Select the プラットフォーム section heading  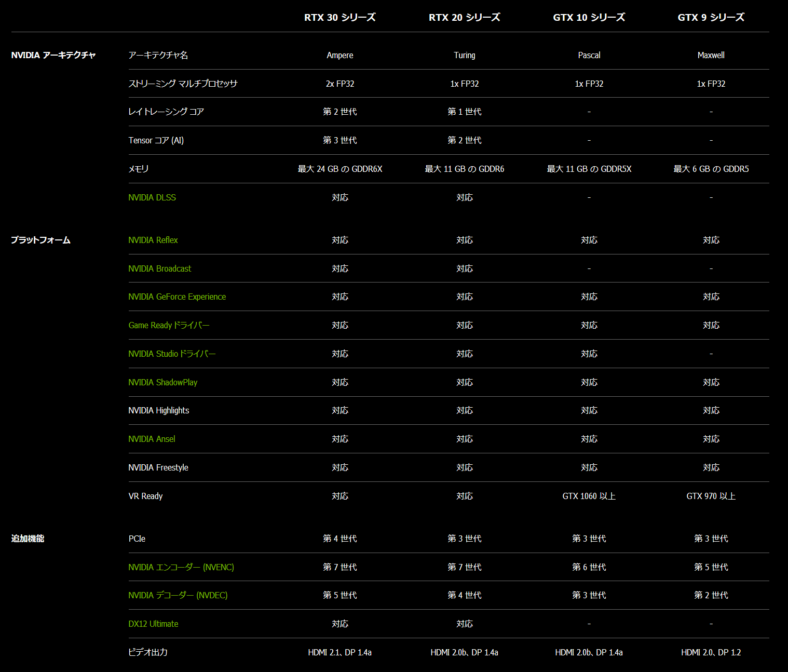tap(40, 240)
